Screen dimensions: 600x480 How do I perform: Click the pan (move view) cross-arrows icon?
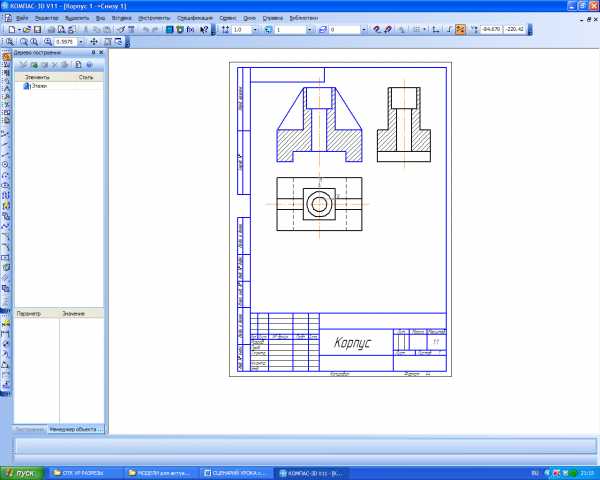coord(94,43)
